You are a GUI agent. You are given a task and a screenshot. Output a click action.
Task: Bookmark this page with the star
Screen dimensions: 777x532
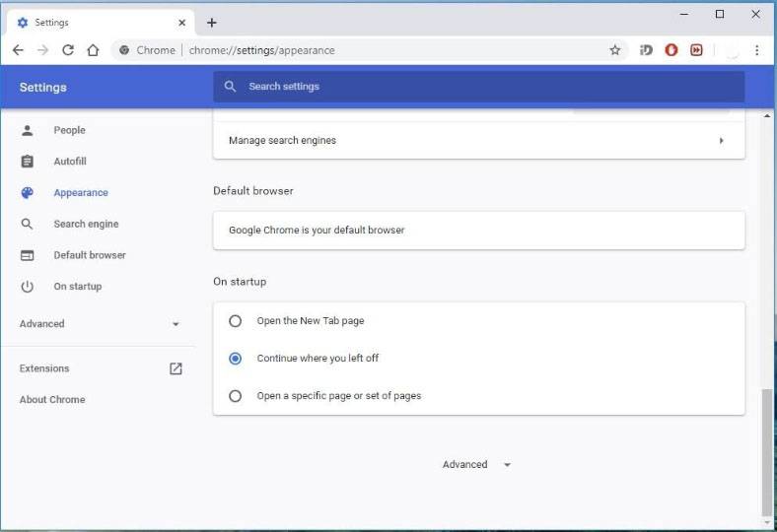(x=615, y=50)
